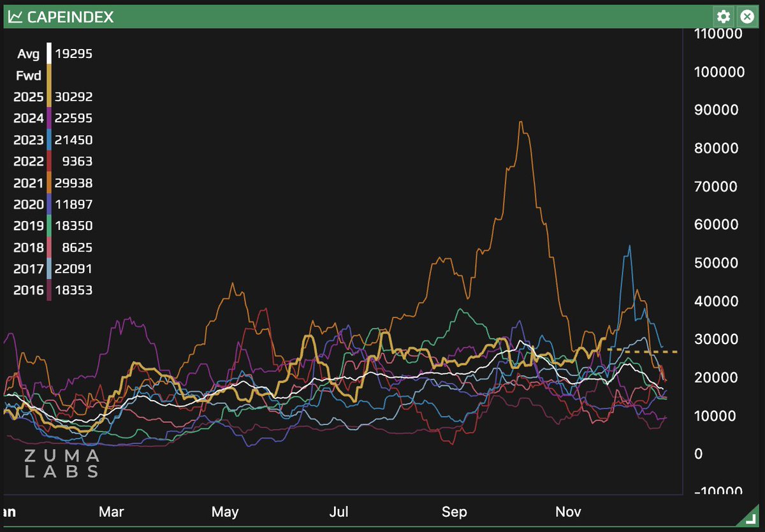765x532 pixels.
Task: Open the CAPEINDEX panel settings gear
Action: [x=723, y=17]
